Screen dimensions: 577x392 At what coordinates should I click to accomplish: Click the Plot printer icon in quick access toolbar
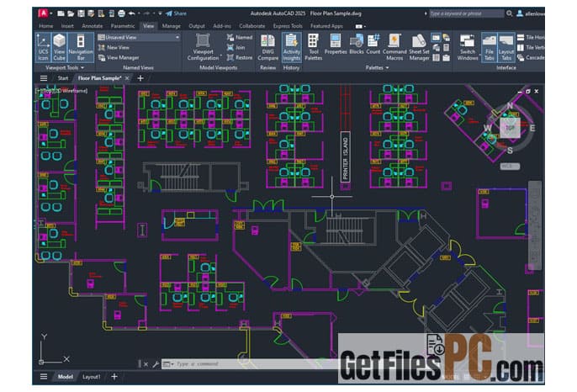point(121,13)
